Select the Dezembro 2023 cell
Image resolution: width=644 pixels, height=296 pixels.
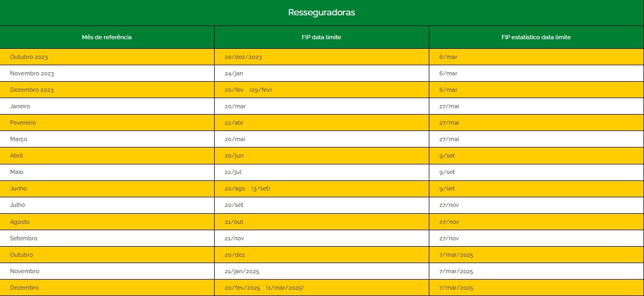(107, 90)
